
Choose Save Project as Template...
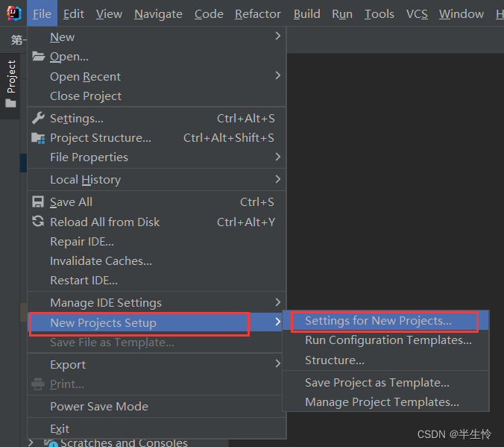click(385, 383)
